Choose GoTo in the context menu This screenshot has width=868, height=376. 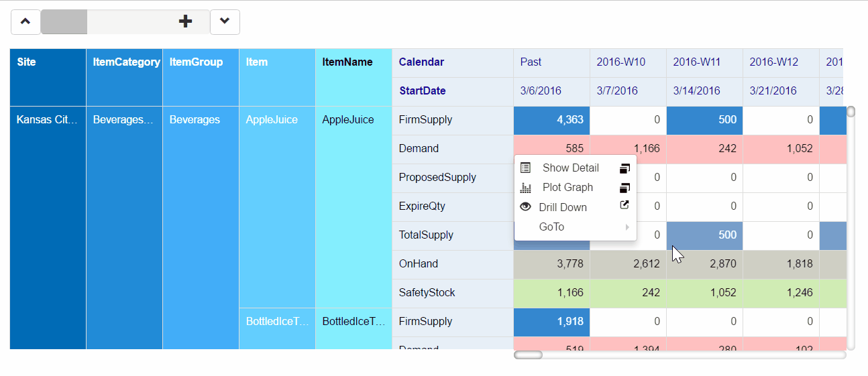[551, 227]
